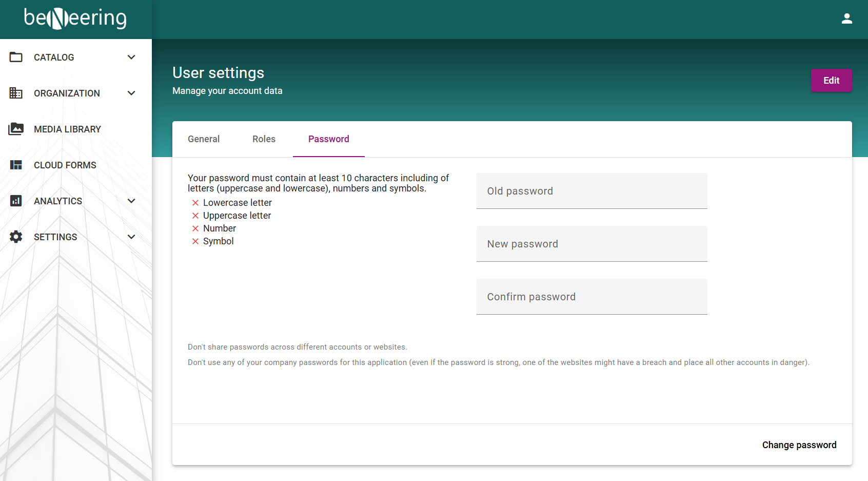
Task: Click the Cloud Forms layout icon
Action: pyautogui.click(x=16, y=165)
